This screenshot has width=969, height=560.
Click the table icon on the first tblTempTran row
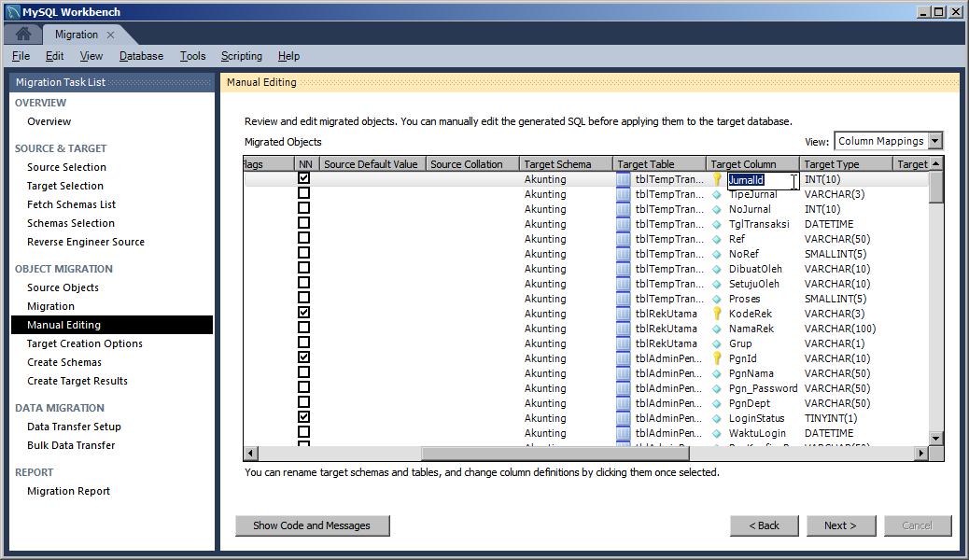[x=621, y=179]
